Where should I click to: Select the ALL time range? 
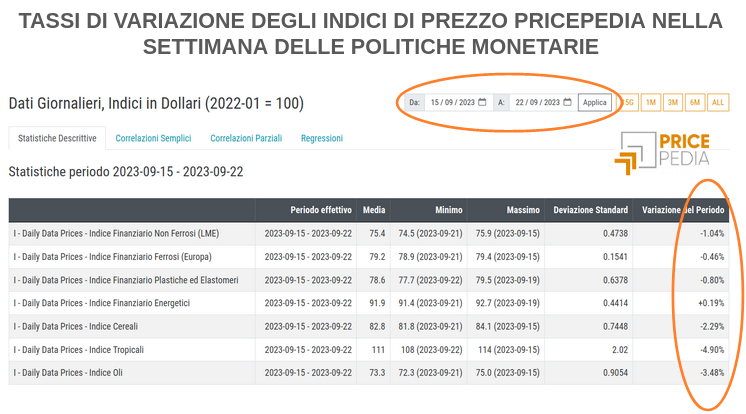[718, 102]
